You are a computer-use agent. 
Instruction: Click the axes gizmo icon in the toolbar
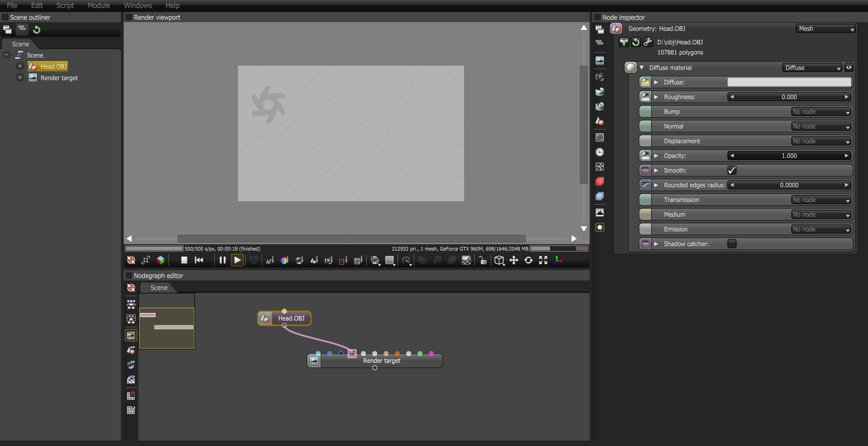pos(558,260)
